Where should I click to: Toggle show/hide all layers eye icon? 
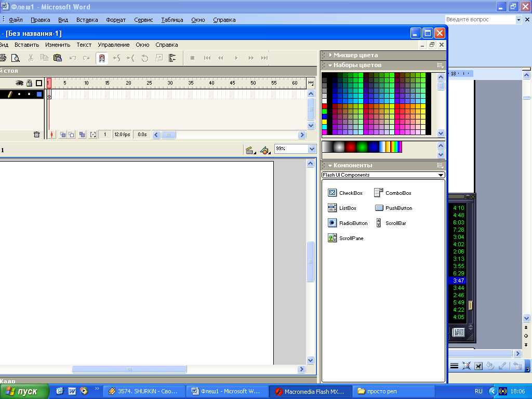pyautogui.click(x=19, y=83)
